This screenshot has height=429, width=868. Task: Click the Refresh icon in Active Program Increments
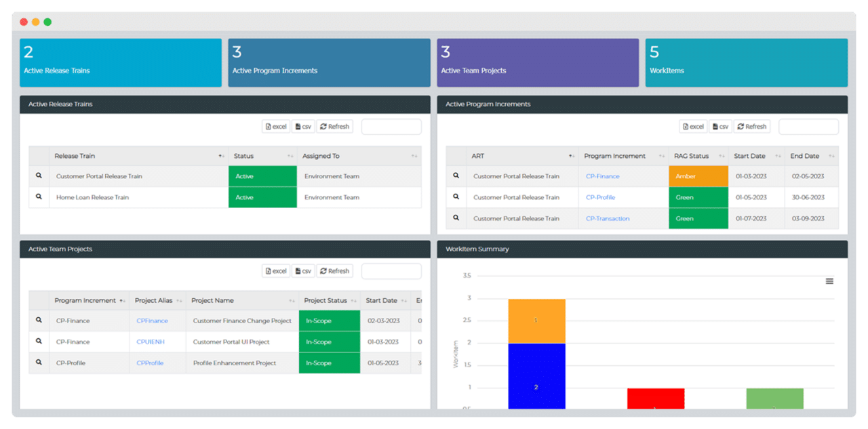click(x=751, y=126)
